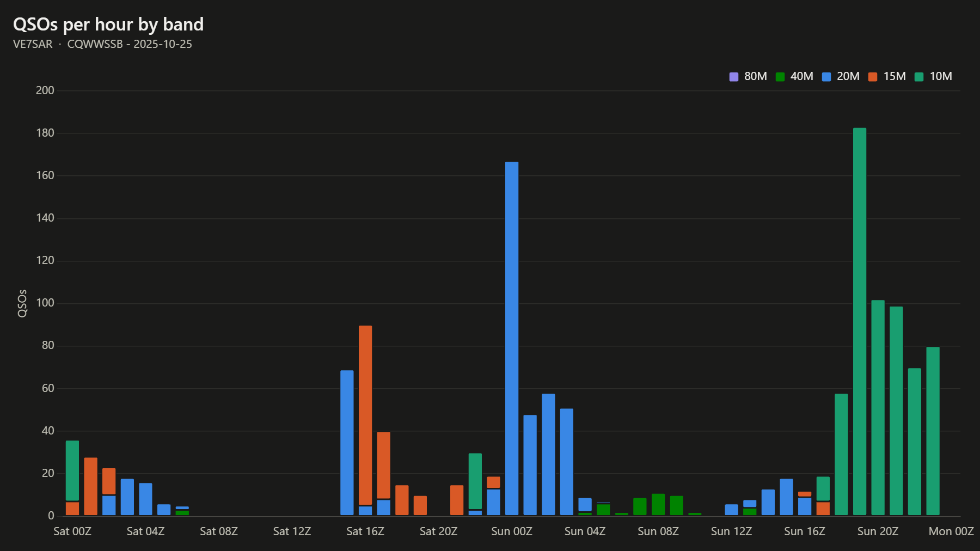Click the 'Sun 04Z' axis label
Viewport: 980px width, 551px height.
pyautogui.click(x=585, y=531)
